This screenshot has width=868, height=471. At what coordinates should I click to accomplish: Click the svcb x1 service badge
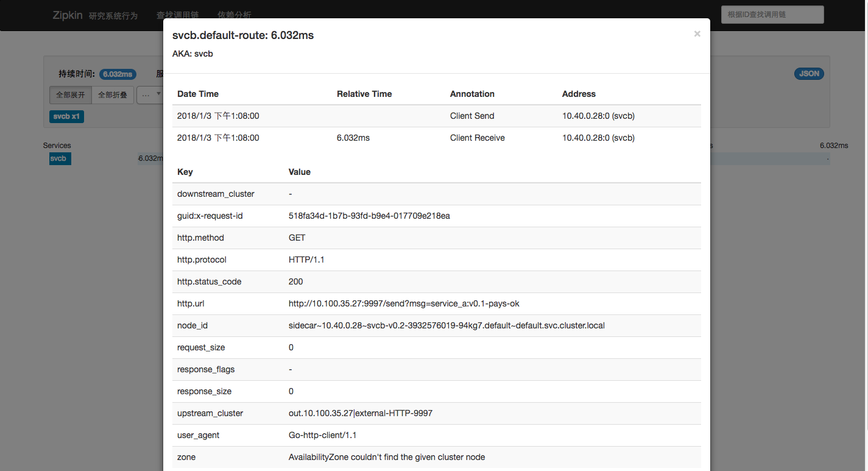tap(66, 116)
